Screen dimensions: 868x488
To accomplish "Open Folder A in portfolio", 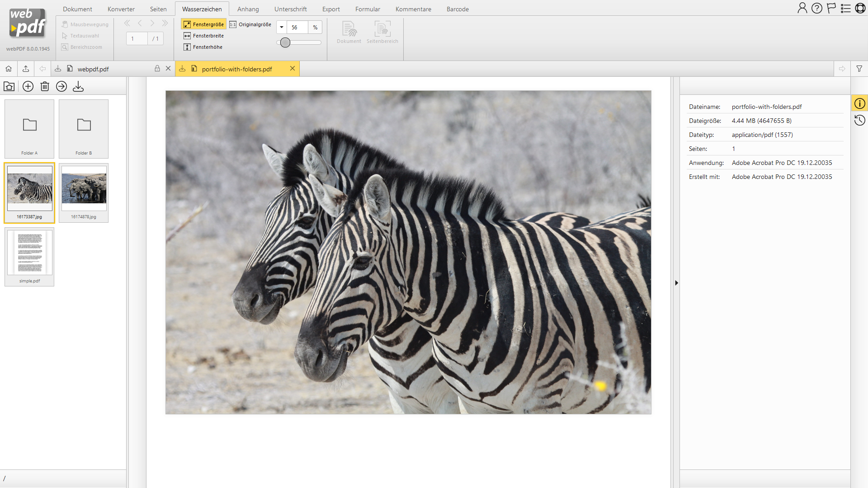I will [29, 129].
